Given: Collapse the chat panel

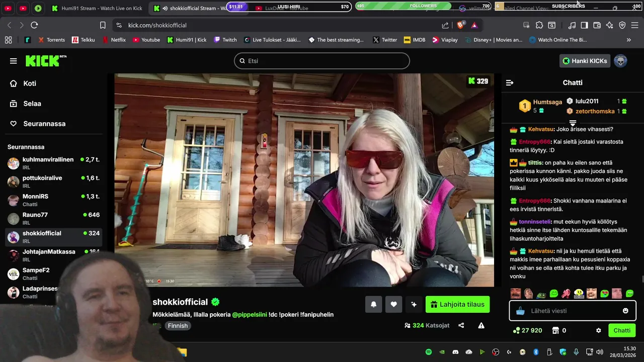Looking at the screenshot, I should click(510, 82).
